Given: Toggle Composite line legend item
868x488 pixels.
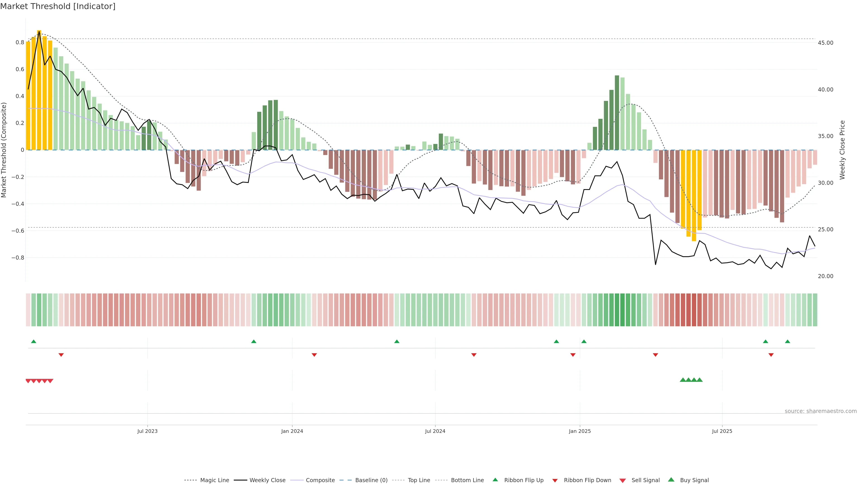Looking at the screenshot, I should click(320, 480).
